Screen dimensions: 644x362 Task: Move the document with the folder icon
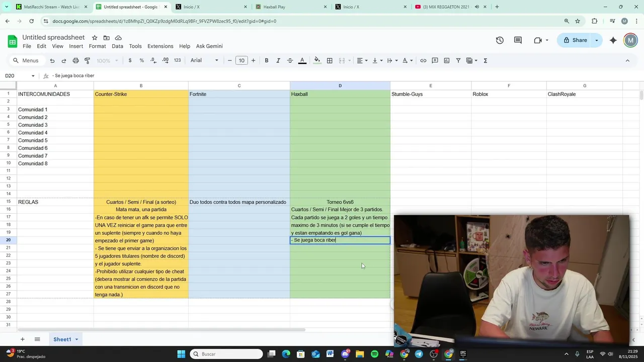tap(106, 38)
